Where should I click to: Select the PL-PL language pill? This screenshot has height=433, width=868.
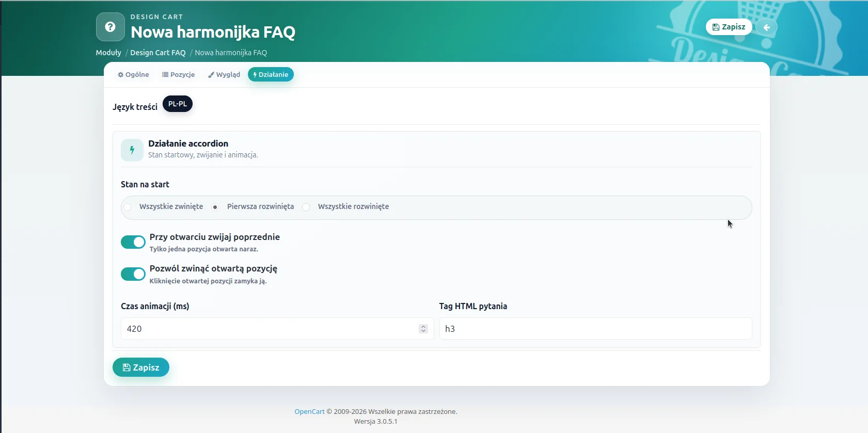pyautogui.click(x=178, y=104)
